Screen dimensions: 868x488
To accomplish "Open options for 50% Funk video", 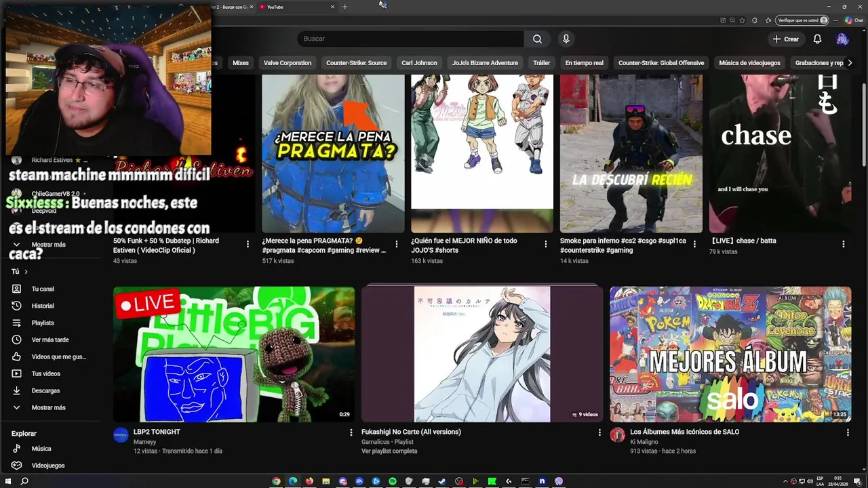I will click(x=248, y=244).
